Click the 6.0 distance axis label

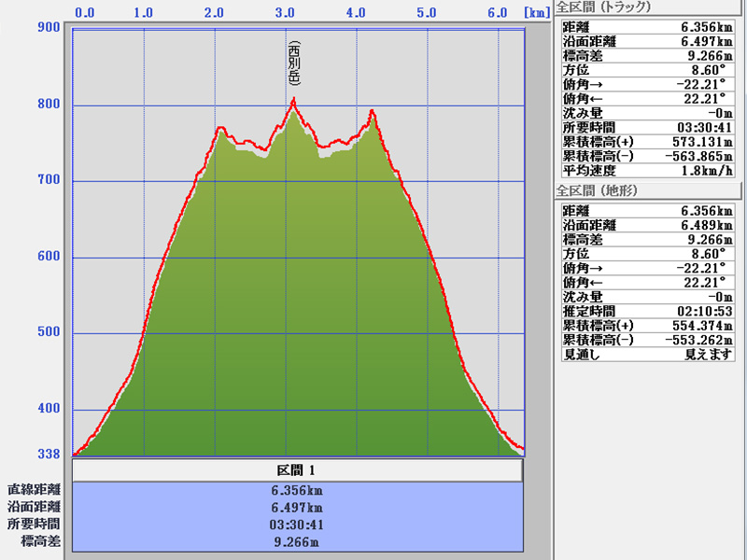click(497, 13)
